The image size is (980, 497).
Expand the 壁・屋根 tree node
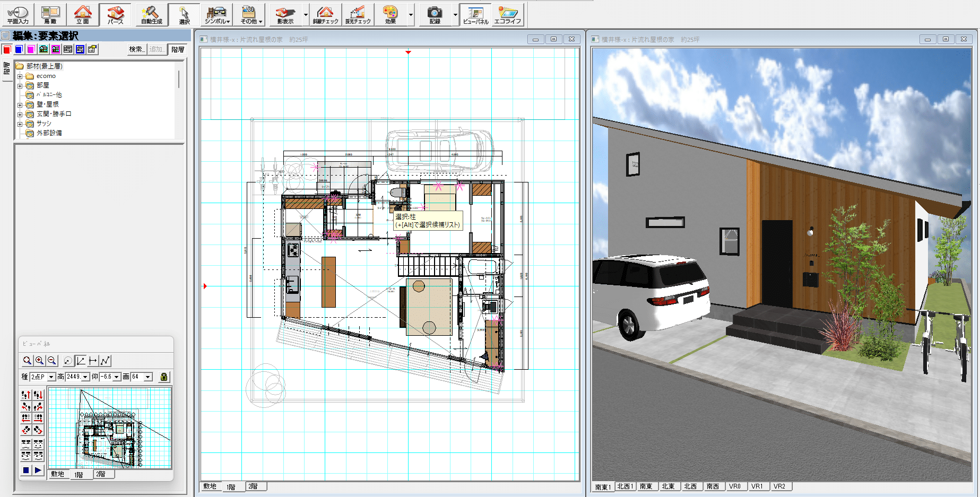pos(20,104)
